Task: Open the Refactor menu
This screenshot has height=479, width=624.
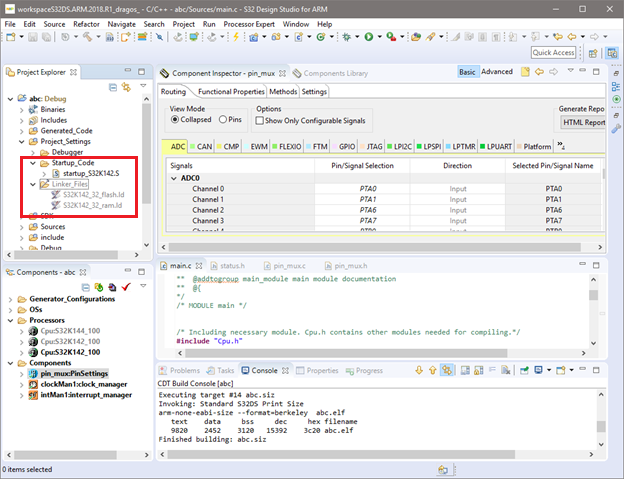Action: [86, 24]
